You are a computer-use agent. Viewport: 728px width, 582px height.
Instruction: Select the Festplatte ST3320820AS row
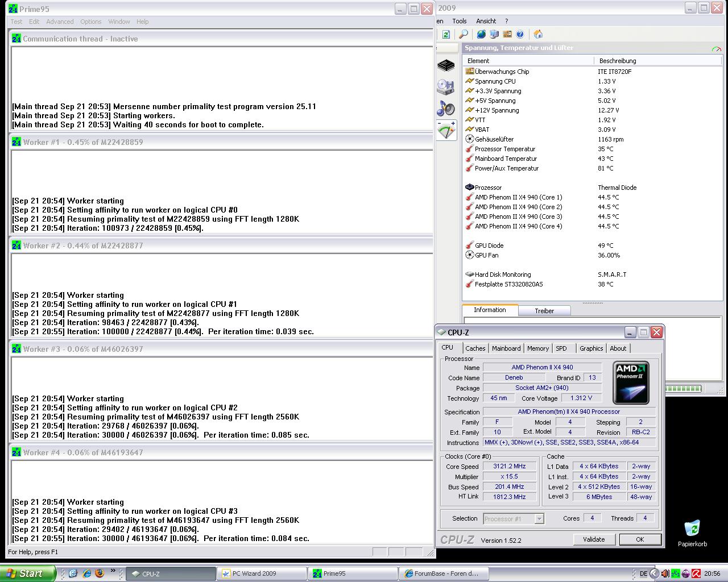point(591,284)
